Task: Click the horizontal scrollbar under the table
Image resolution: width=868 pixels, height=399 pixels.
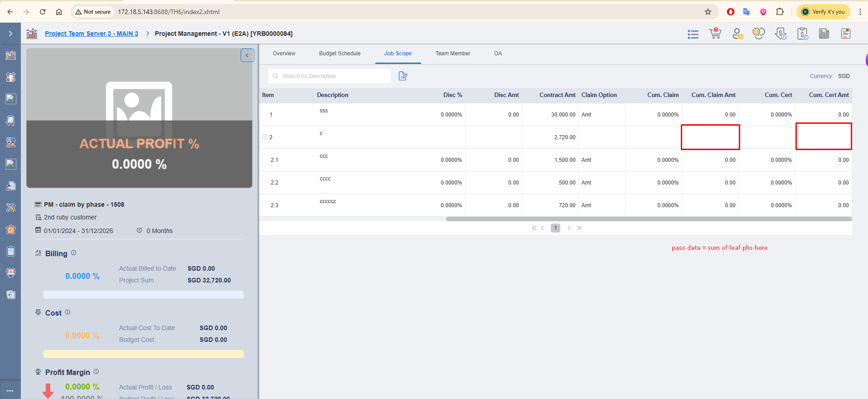Action: (x=649, y=219)
